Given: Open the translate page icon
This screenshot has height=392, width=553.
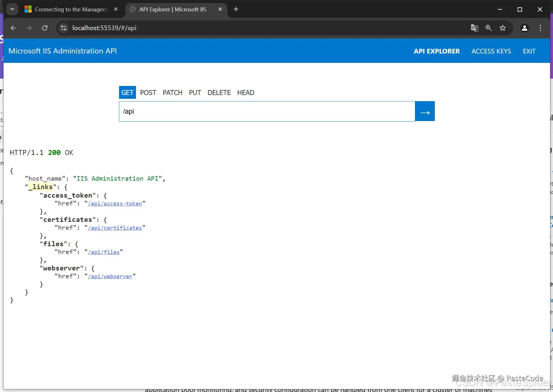Looking at the screenshot, I should coord(474,28).
